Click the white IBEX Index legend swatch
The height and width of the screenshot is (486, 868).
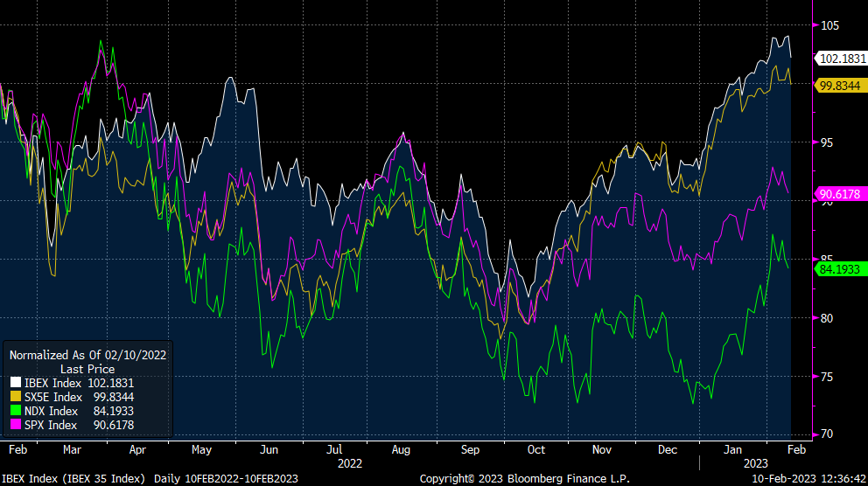tap(15, 383)
